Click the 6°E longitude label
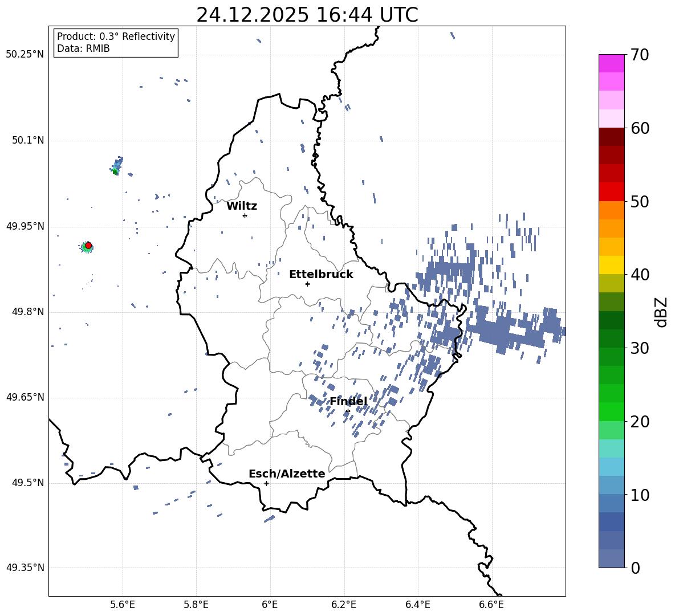 click(x=270, y=605)
